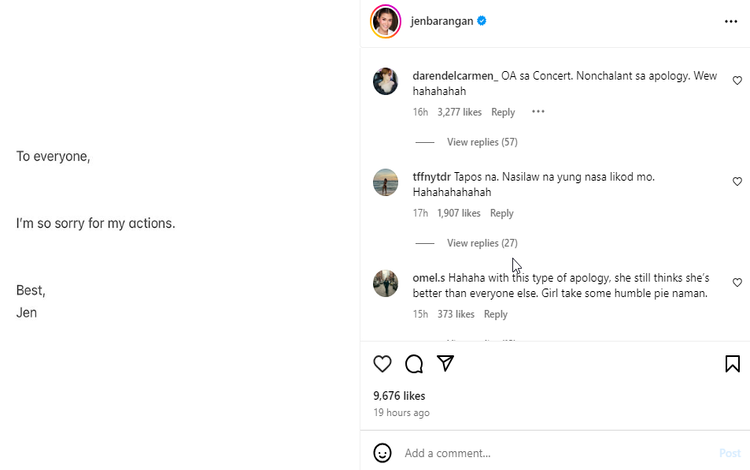Reply to darendelcarmen_'s comment
The width and height of the screenshot is (750, 470).
503,112
